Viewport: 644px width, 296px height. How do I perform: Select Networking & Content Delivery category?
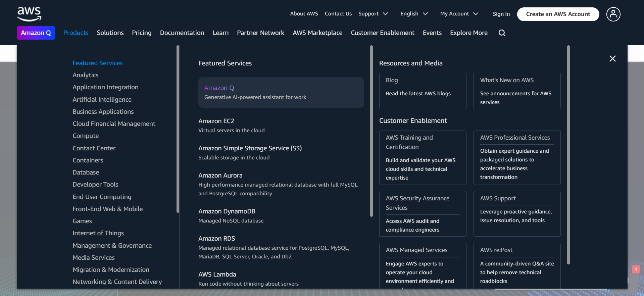(x=117, y=282)
